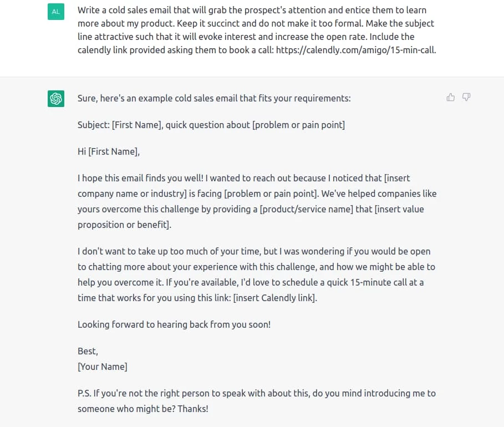
Task: Click [problem or pain point] in the Subject line
Action: point(299,125)
